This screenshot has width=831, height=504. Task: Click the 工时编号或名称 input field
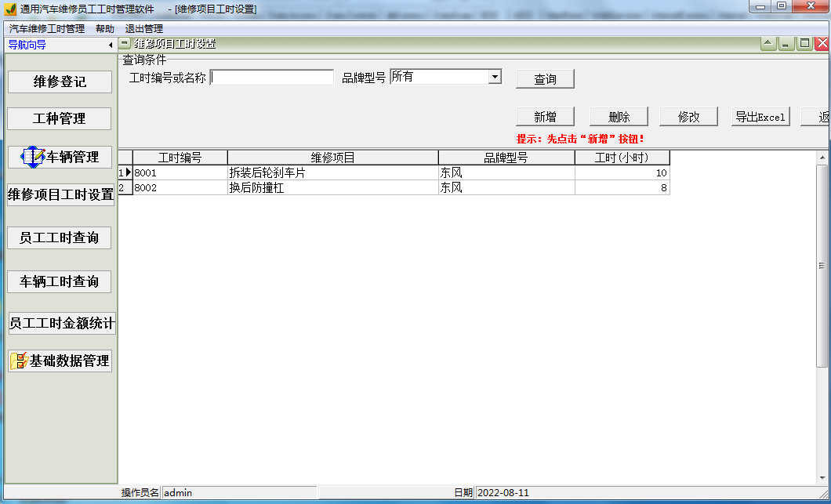(272, 78)
